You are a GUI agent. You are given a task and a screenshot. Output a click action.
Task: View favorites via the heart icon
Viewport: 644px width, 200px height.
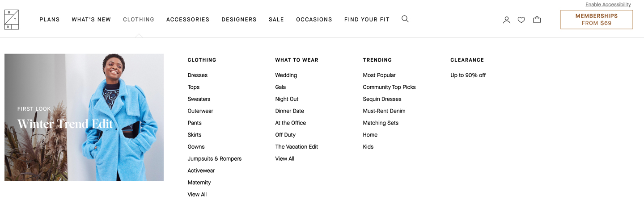click(521, 20)
